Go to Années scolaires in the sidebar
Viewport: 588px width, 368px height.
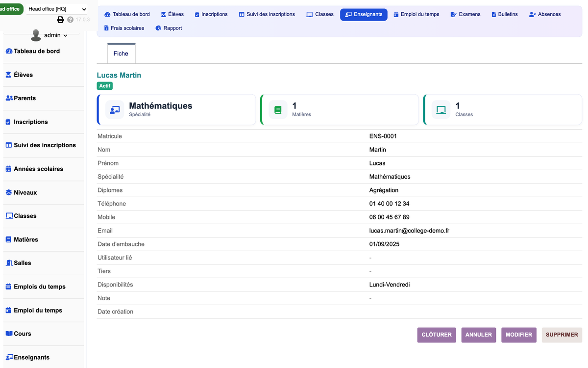point(38,169)
